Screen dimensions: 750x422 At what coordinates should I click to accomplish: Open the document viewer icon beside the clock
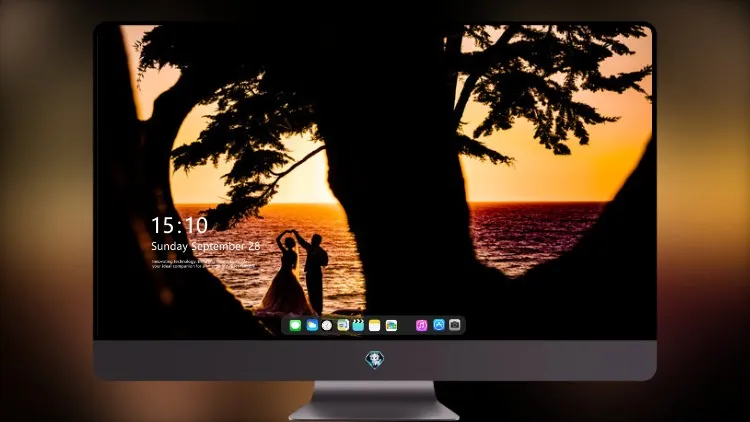[x=343, y=325]
